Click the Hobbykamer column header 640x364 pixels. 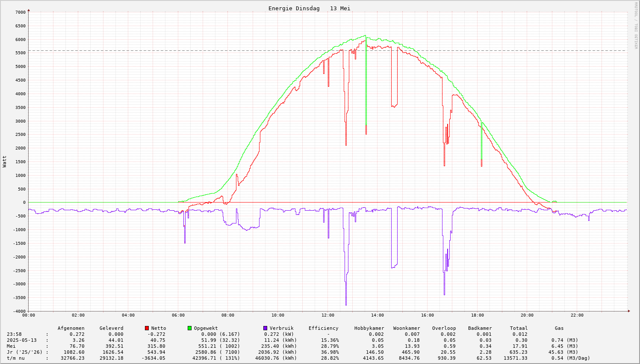click(x=369, y=328)
